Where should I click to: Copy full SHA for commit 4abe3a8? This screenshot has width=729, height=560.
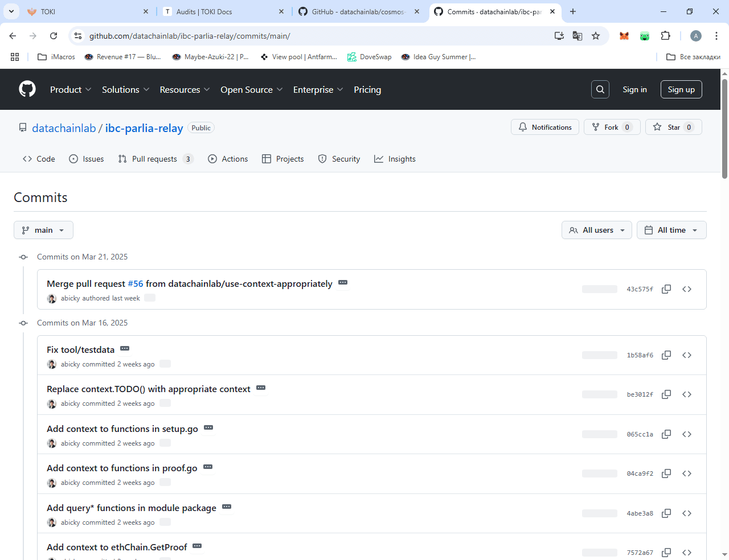[x=666, y=513]
